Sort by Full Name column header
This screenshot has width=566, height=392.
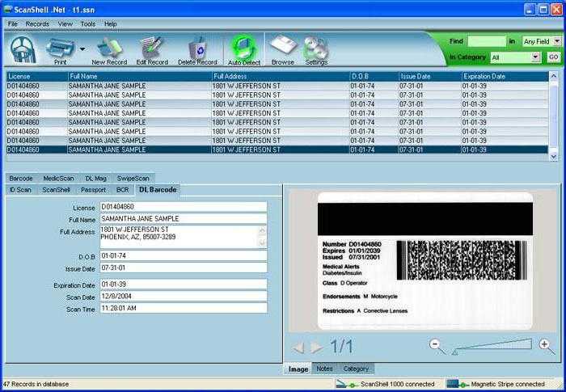click(140, 77)
